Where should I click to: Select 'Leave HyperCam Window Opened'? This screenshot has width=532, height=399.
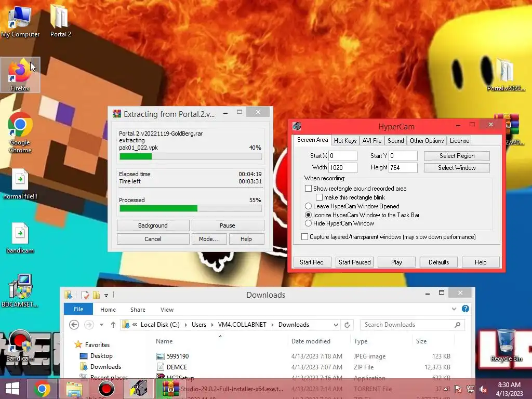coord(308,206)
